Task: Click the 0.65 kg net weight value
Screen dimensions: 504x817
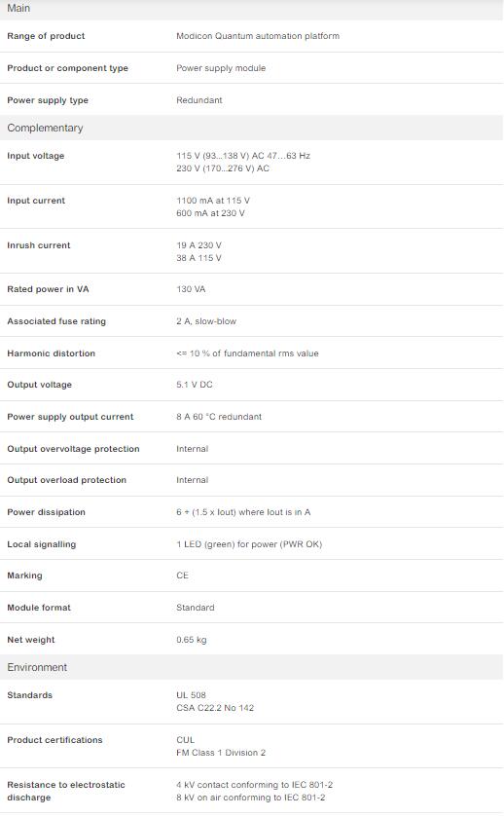Action: coord(191,640)
